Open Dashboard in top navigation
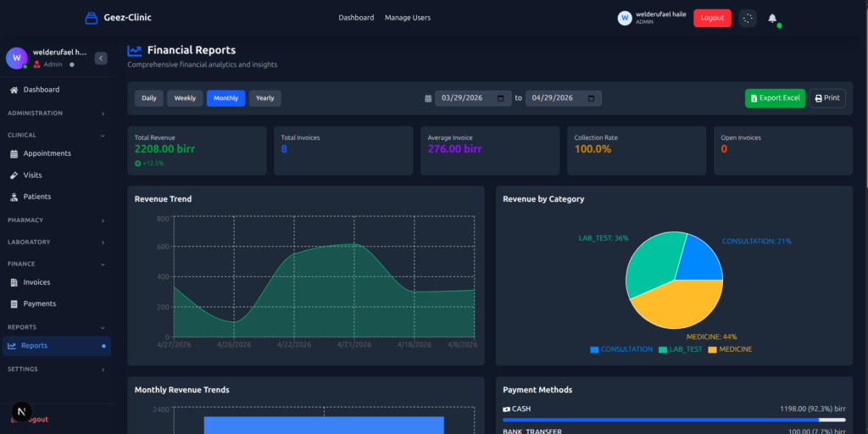This screenshot has width=868, height=434. (356, 18)
